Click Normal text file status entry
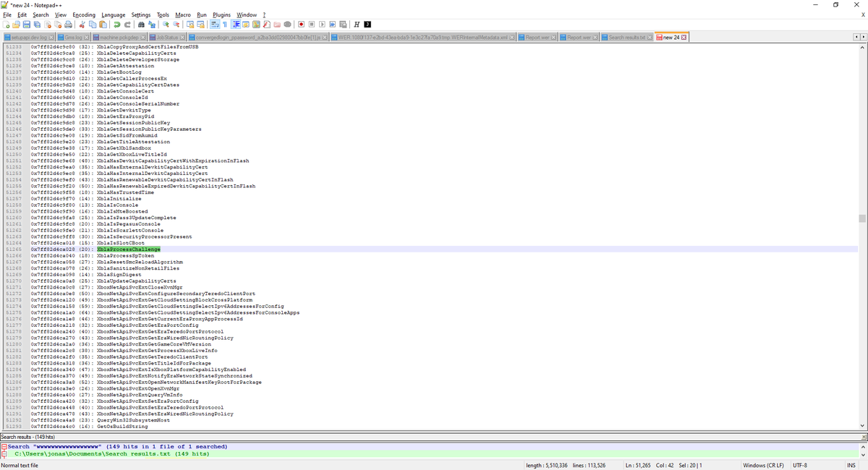Image resolution: width=868 pixels, height=470 pixels. coord(20,465)
